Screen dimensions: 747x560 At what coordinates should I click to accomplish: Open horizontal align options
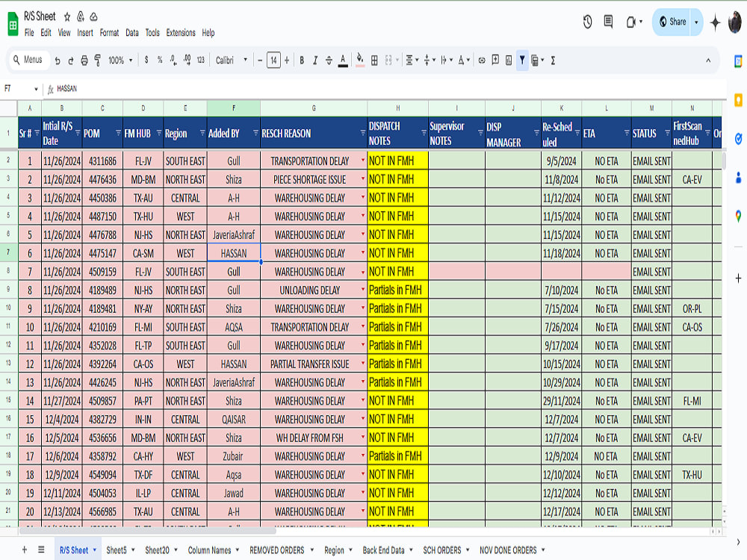(412, 60)
